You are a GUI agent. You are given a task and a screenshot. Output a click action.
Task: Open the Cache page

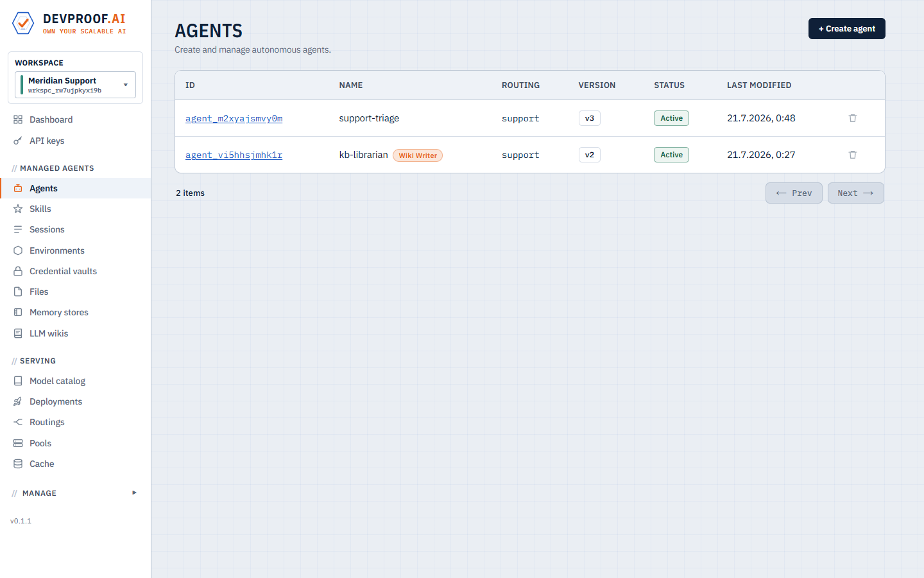click(x=75, y=464)
